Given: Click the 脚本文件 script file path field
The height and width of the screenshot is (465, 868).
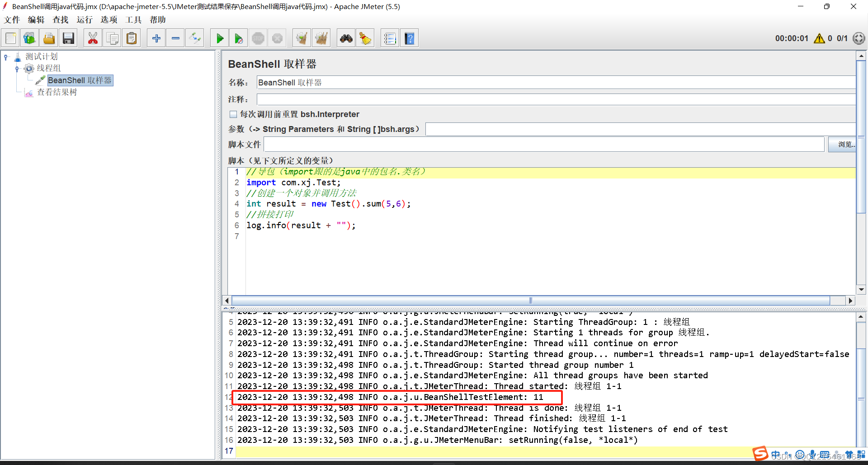Looking at the screenshot, I should 544,145.
